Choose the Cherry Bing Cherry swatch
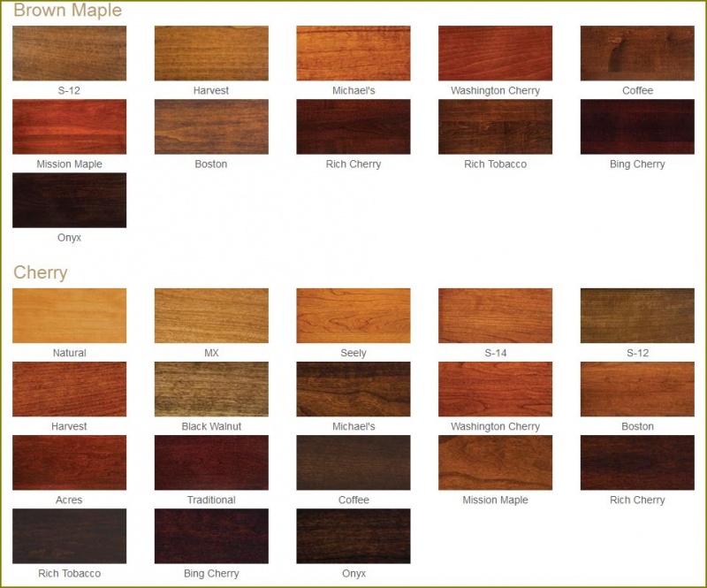This screenshot has height=588, width=707. tap(211, 536)
